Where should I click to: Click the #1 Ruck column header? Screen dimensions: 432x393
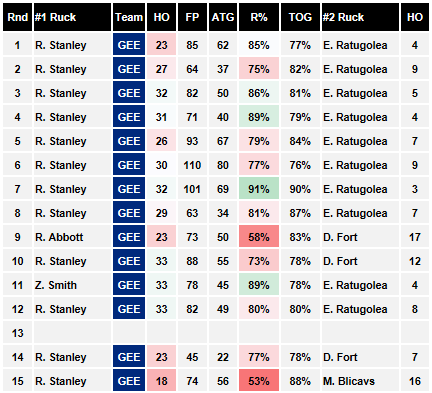[x=72, y=17]
